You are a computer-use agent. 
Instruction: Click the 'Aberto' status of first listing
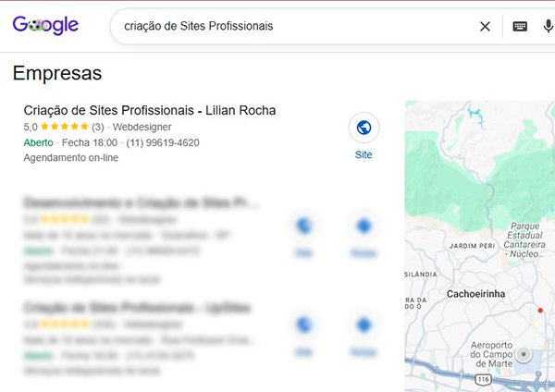tap(38, 142)
